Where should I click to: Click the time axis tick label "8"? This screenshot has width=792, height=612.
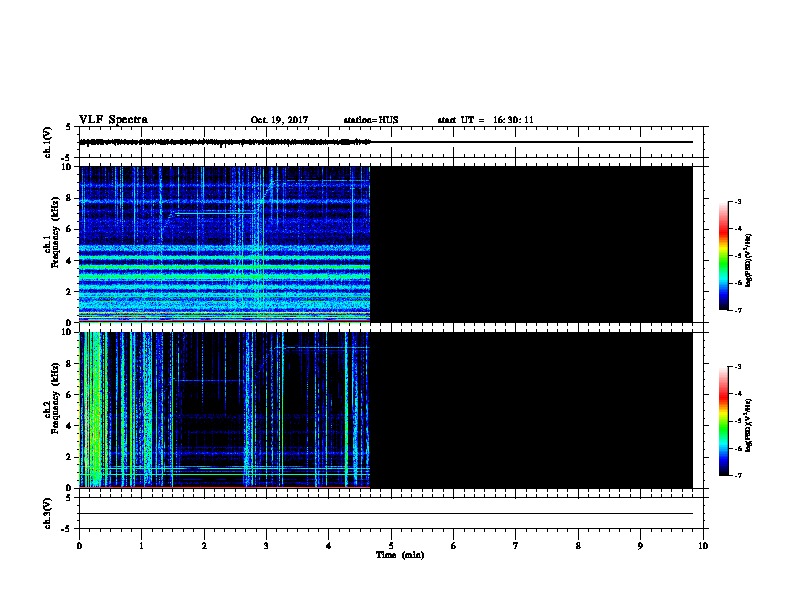pyautogui.click(x=578, y=546)
